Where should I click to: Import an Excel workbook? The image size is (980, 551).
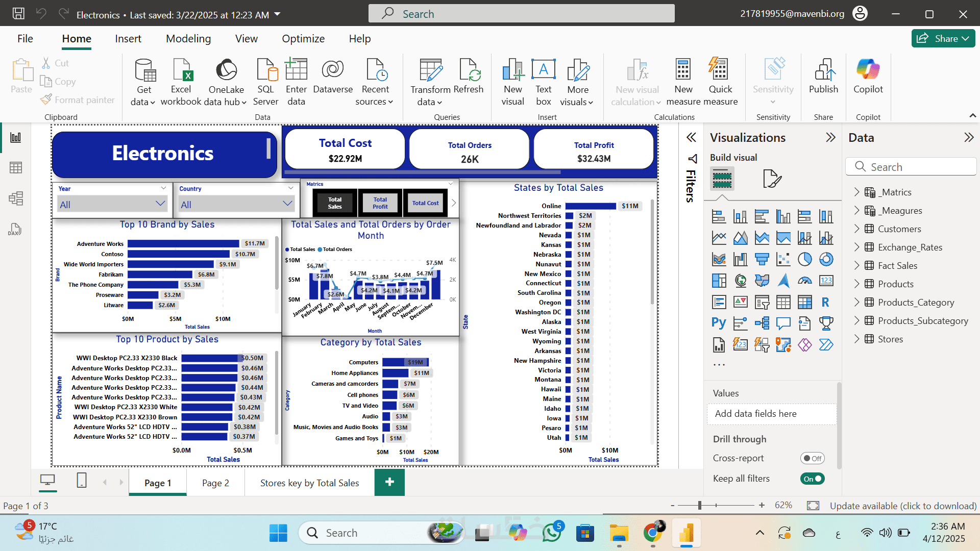[181, 82]
